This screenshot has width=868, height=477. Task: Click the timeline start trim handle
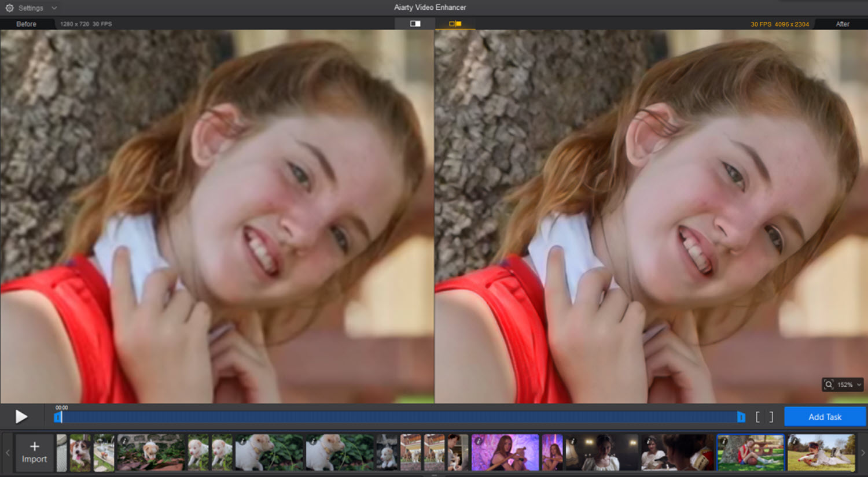click(x=58, y=417)
